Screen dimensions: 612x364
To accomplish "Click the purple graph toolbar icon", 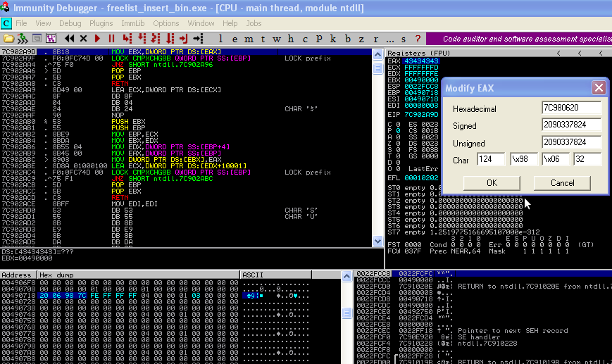I will click(51, 39).
